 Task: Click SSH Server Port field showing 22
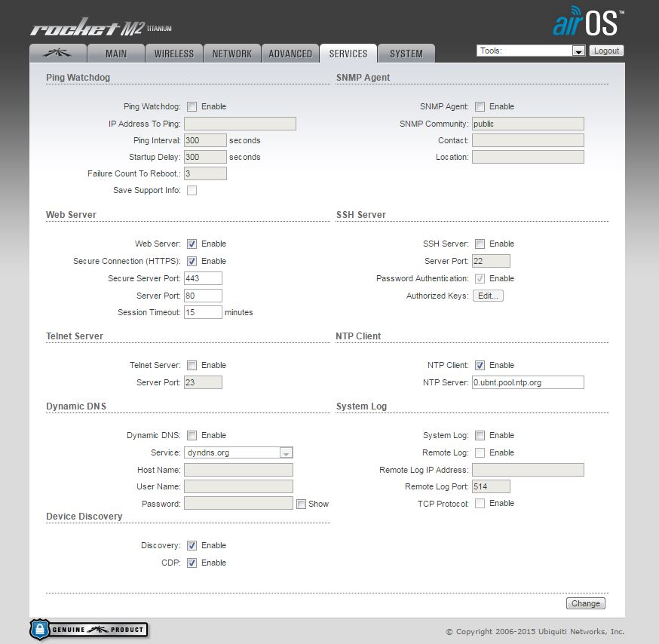(491, 261)
